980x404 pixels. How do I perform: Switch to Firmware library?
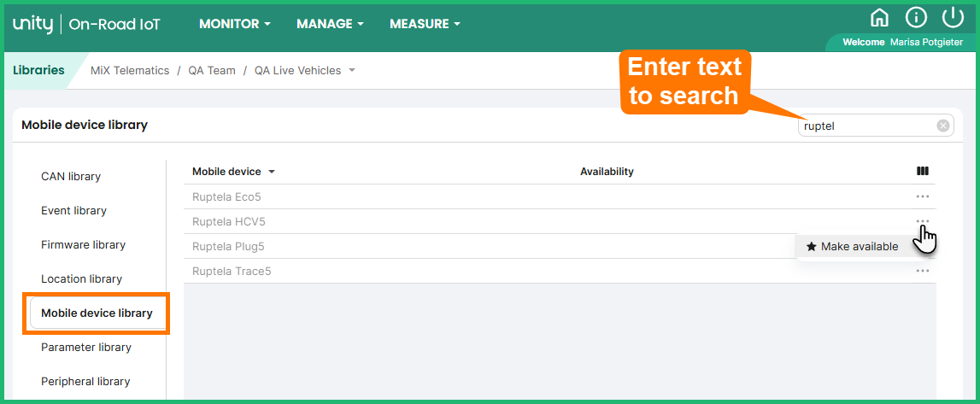(x=83, y=245)
